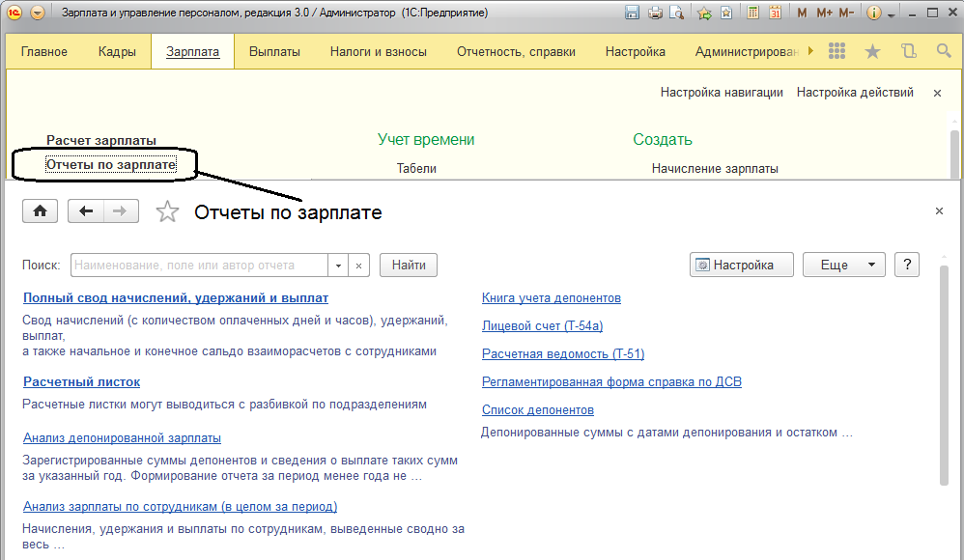Click Начисление зарплаты under Создать
The image size is (964, 560).
click(x=715, y=168)
